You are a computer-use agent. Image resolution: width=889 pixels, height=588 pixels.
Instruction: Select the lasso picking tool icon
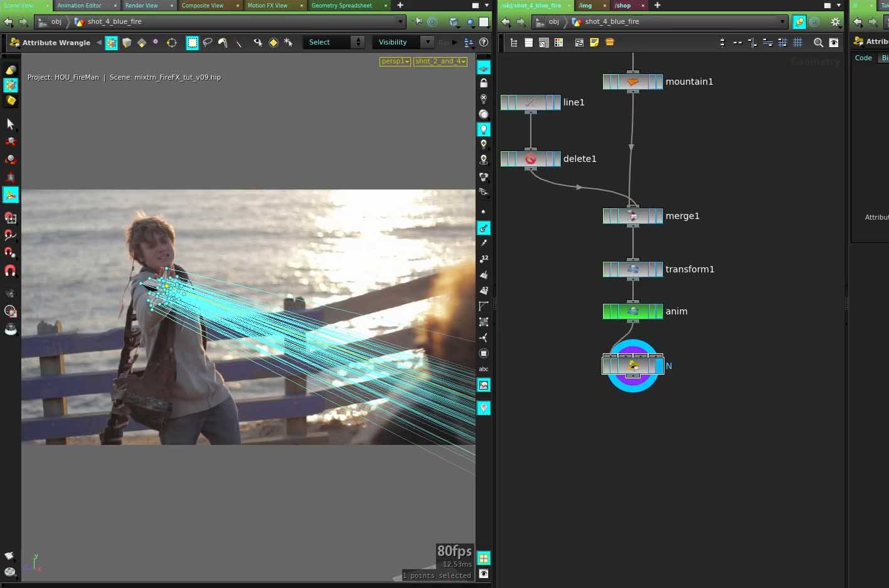(x=208, y=43)
